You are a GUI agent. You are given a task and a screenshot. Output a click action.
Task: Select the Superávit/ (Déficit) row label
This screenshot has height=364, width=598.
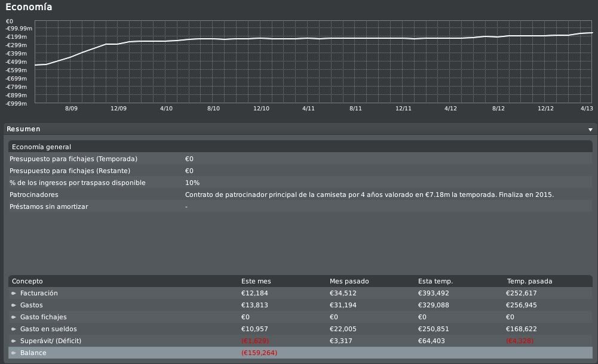click(x=51, y=341)
